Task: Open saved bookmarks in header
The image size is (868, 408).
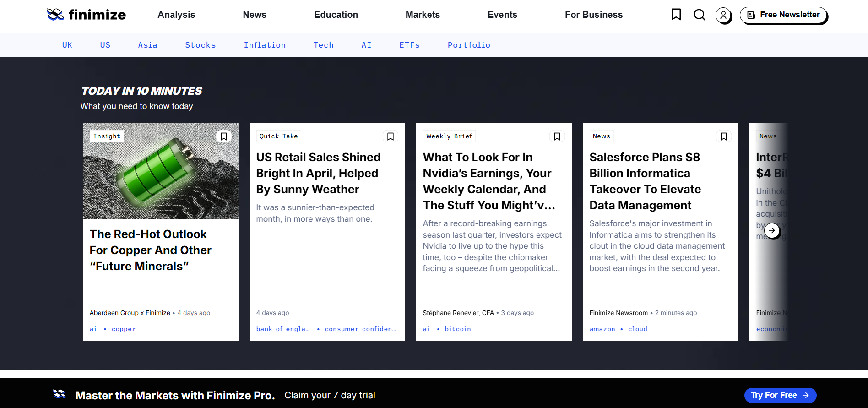Action: [676, 15]
